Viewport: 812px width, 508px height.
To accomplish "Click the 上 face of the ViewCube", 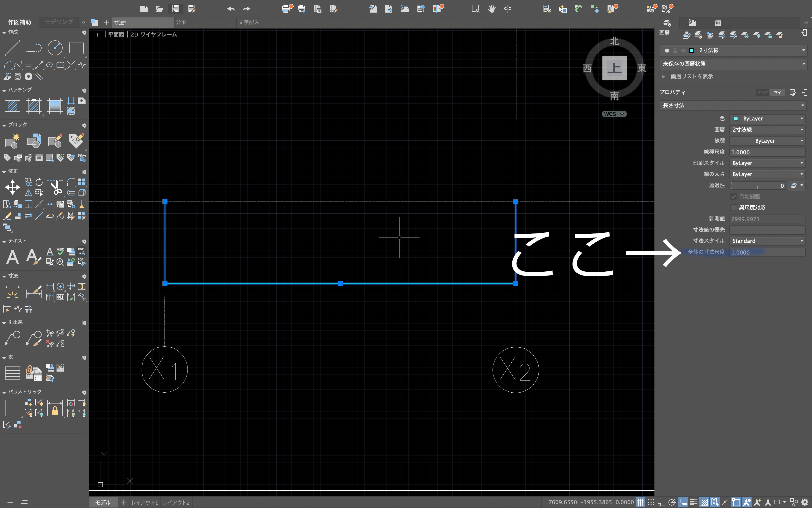I will pyautogui.click(x=614, y=68).
